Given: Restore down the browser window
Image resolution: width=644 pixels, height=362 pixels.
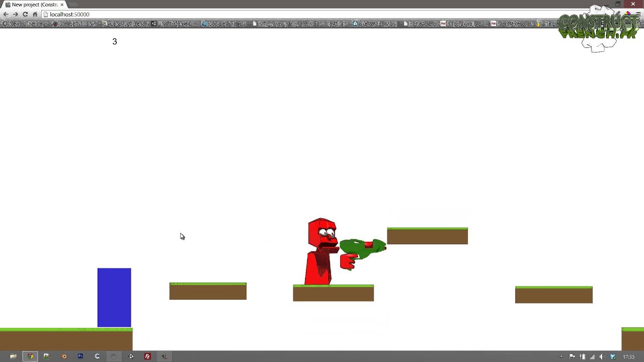Looking at the screenshot, I should 618,4.
